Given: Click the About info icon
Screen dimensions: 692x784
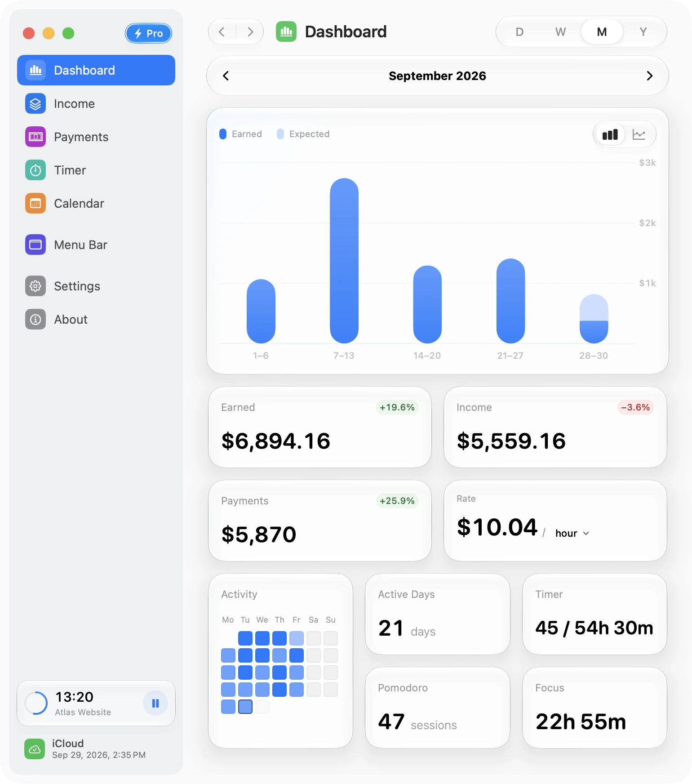Looking at the screenshot, I should click(35, 320).
